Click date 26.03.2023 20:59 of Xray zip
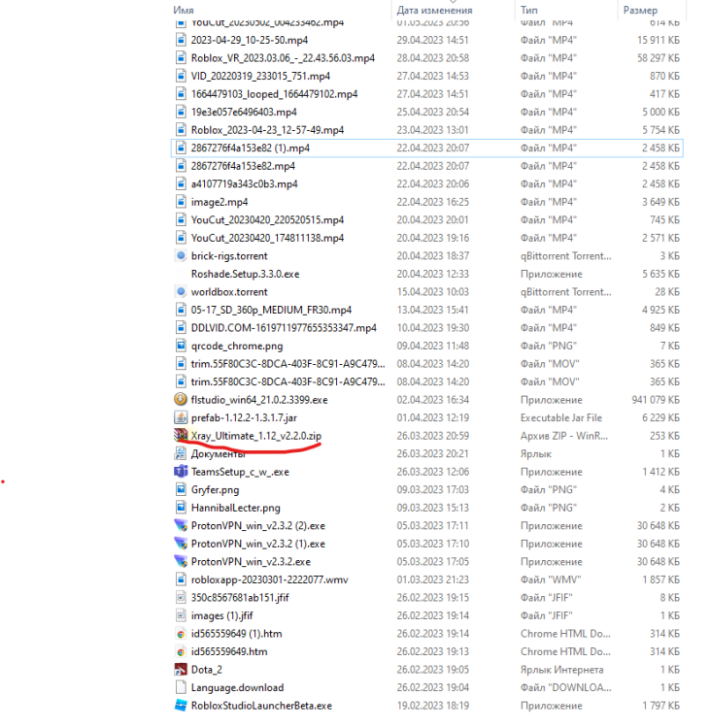 coord(432,436)
